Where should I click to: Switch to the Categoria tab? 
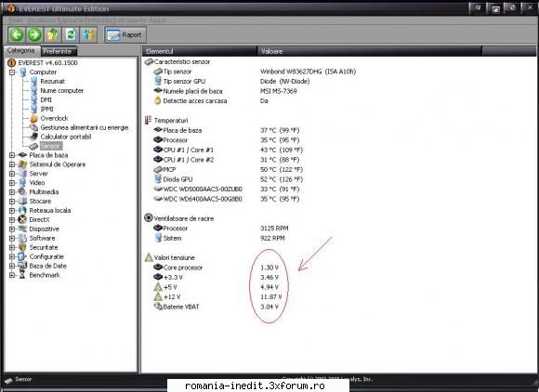pyautogui.click(x=21, y=50)
